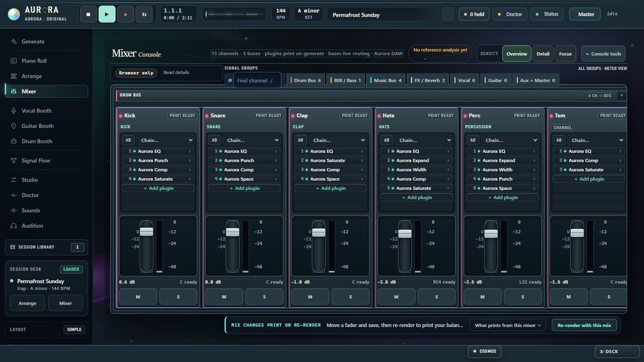Click the Aurora Punch drag handle on Kick
The height and width of the screenshot is (362, 644).
click(x=190, y=160)
